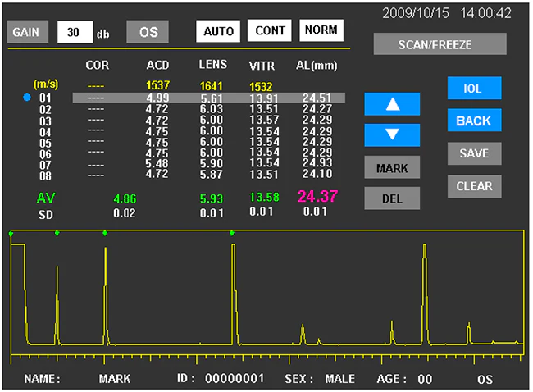Click the BACK button
This screenshot has width=533, height=392.
tap(474, 121)
